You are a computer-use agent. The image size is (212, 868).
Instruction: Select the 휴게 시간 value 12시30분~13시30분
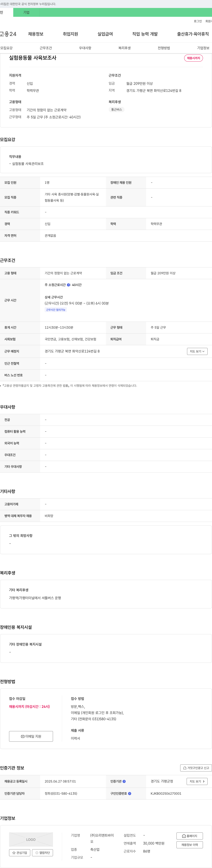59,328
